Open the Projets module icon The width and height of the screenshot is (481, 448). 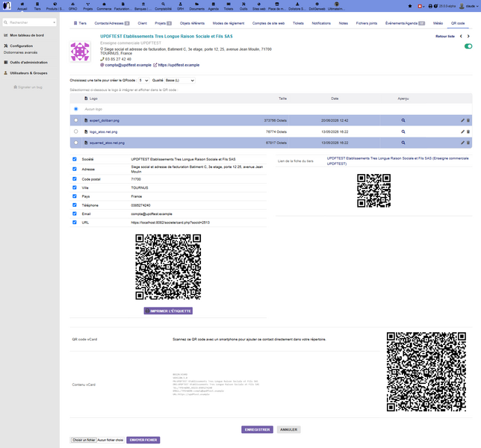tap(87, 4)
